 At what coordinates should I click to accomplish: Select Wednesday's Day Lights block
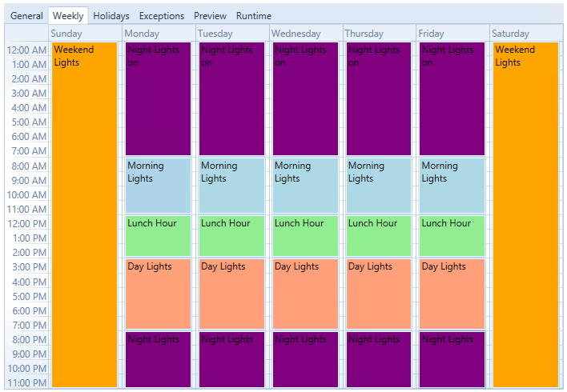305,294
